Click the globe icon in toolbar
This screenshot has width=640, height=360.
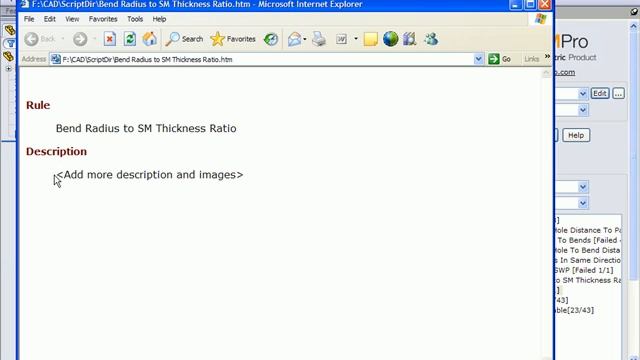point(390,39)
